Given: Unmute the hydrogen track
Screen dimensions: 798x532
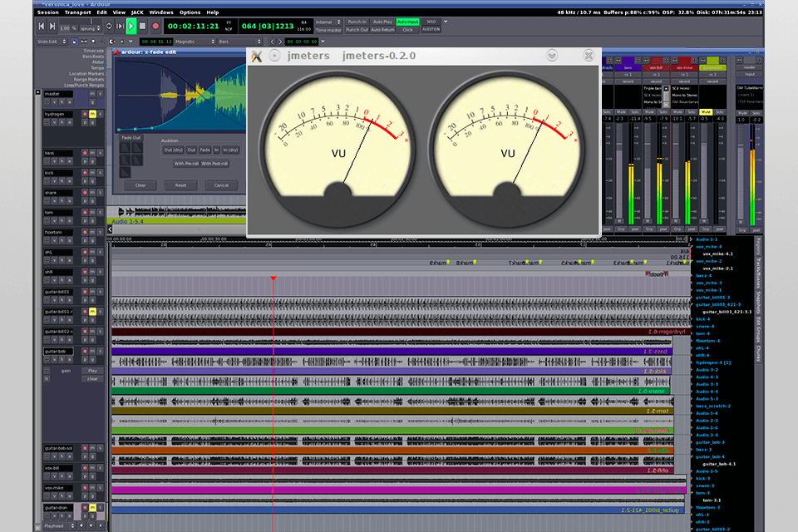Looking at the screenshot, I should [x=92, y=113].
